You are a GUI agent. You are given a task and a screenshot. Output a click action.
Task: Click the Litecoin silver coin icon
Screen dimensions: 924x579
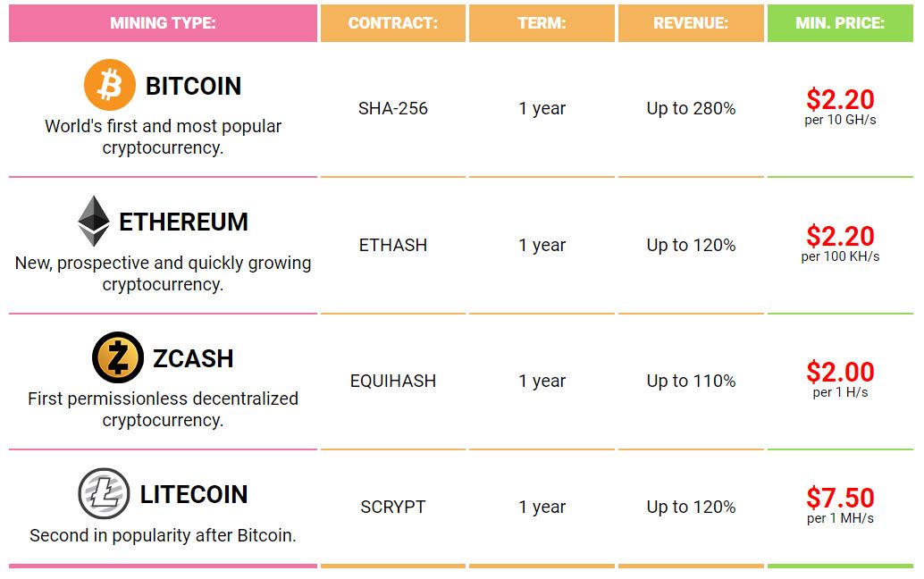[x=104, y=494]
